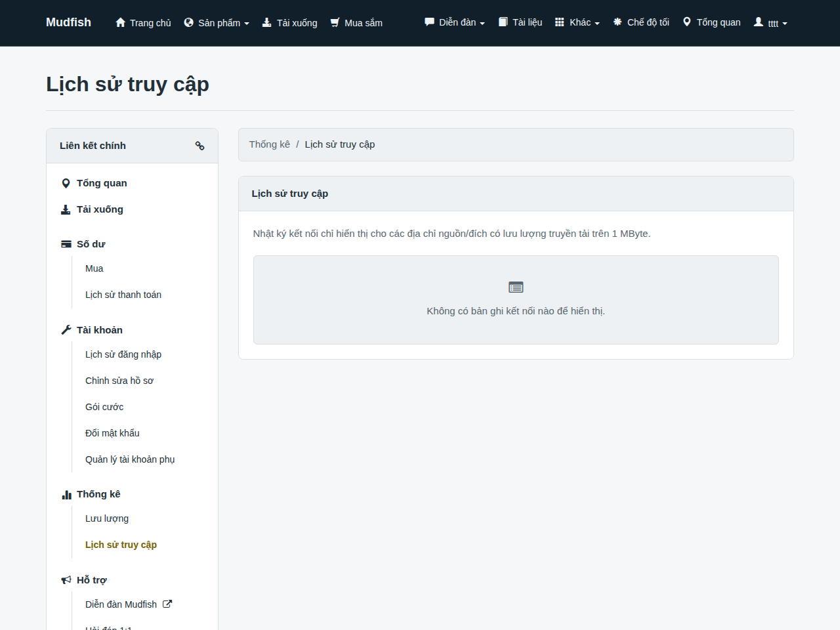Click the map pin icon beside sidebar Tổng quan
840x630 pixels.
66,183
